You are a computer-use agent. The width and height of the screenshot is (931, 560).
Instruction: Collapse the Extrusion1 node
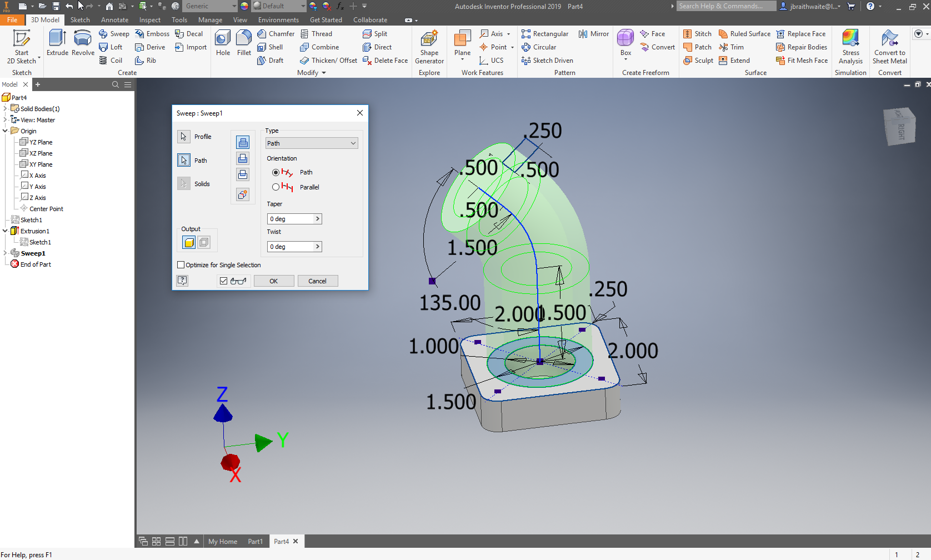click(5, 231)
